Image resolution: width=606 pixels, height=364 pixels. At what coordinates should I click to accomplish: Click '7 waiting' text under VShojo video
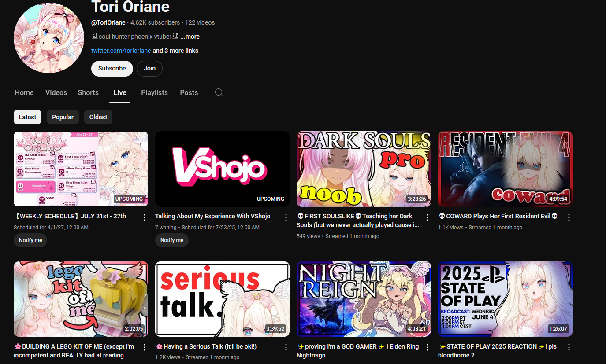(166, 228)
